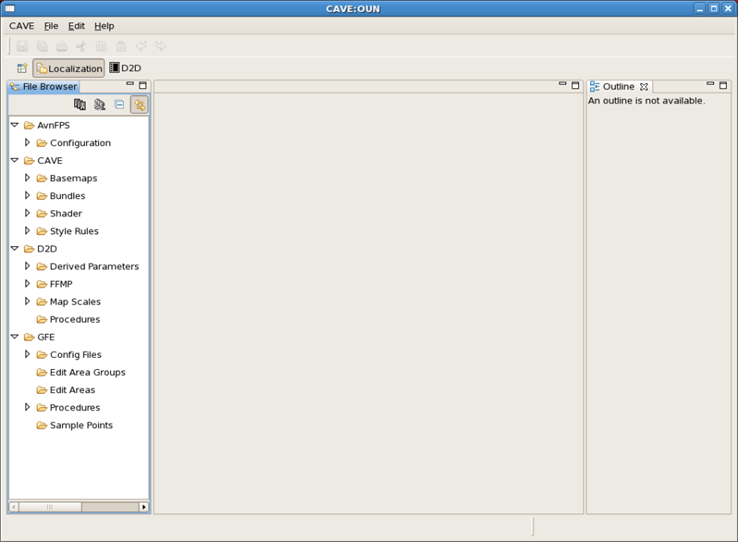Collapse the D2D tree node

pyautogui.click(x=15, y=248)
